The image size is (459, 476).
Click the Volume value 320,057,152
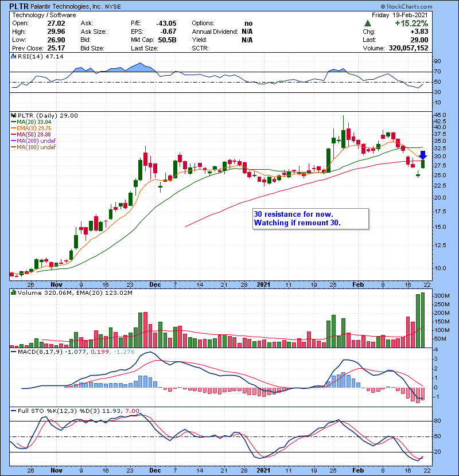pyautogui.click(x=409, y=48)
